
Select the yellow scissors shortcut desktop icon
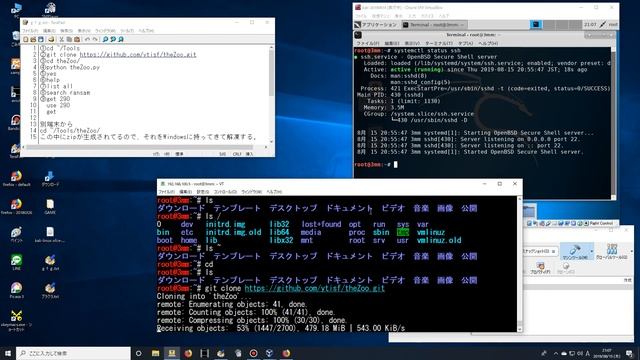click(16, 320)
